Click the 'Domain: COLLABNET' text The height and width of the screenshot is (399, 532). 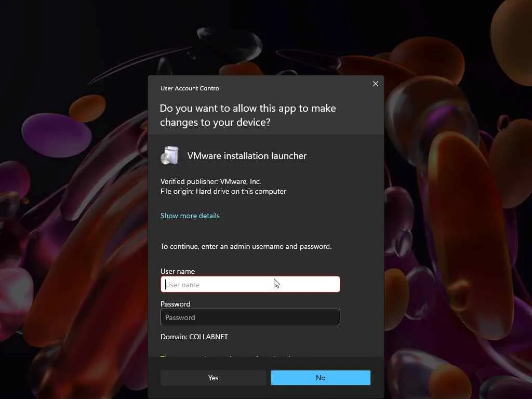tap(194, 337)
